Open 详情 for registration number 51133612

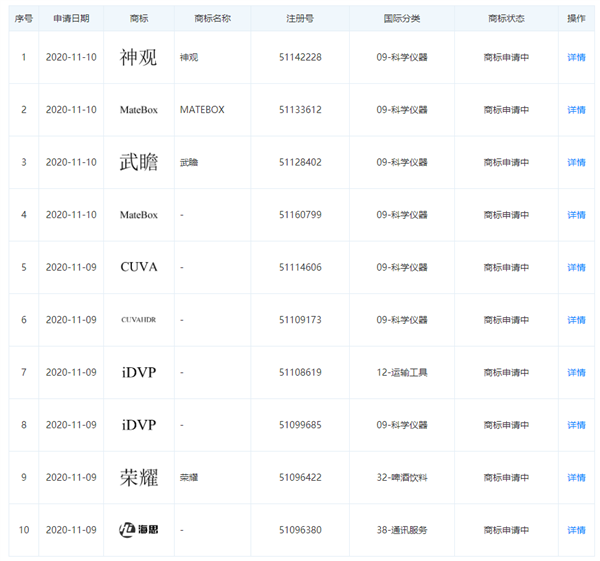[576, 110]
